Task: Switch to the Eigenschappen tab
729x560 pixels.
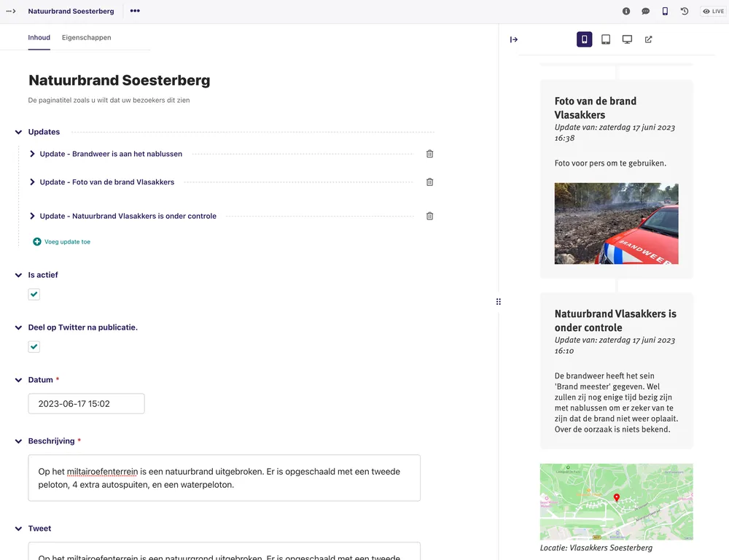Action: point(86,37)
